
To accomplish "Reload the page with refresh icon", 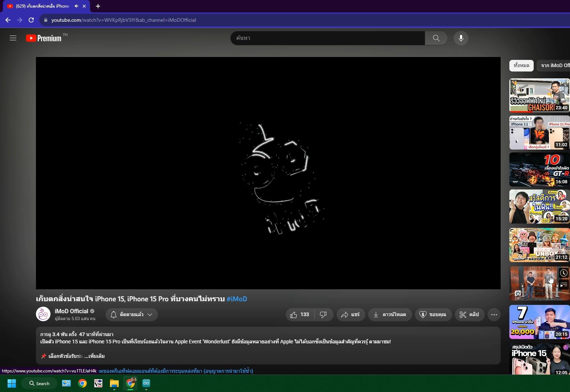I will 31,20.
